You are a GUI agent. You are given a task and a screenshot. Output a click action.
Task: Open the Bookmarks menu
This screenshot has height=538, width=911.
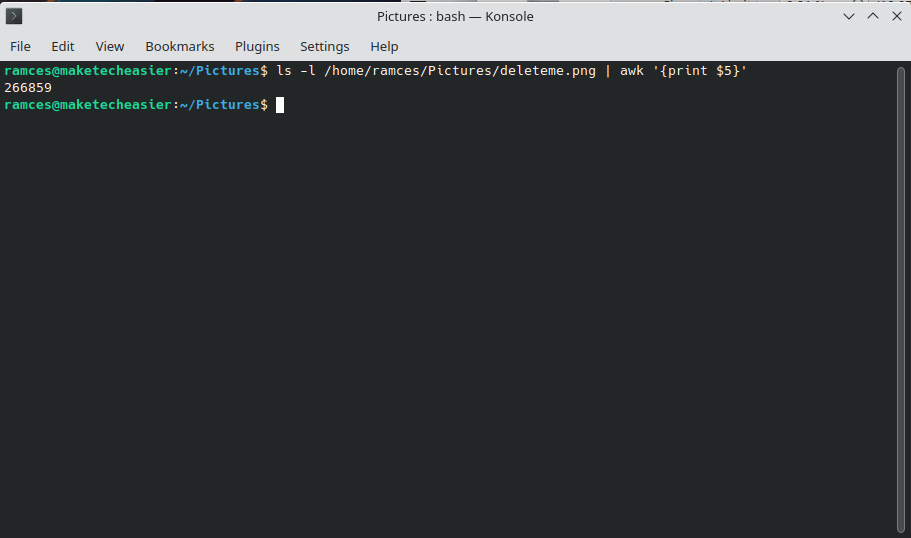180,46
